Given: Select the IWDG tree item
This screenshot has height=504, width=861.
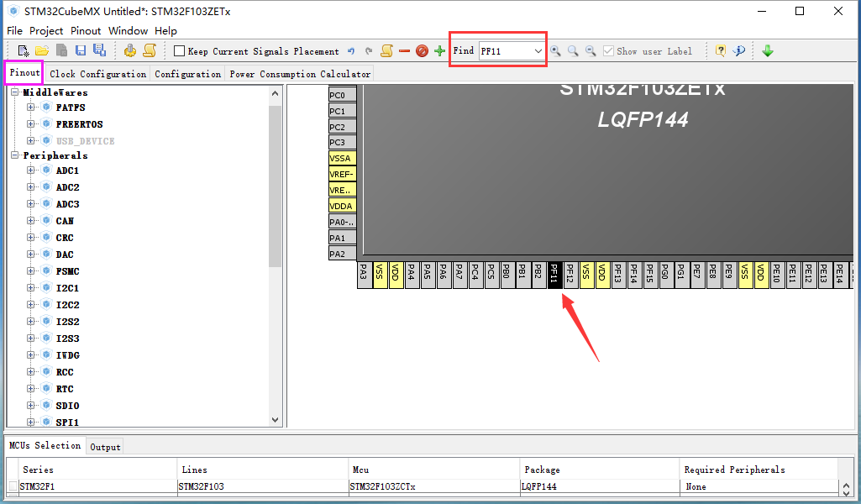Looking at the screenshot, I should 67,355.
